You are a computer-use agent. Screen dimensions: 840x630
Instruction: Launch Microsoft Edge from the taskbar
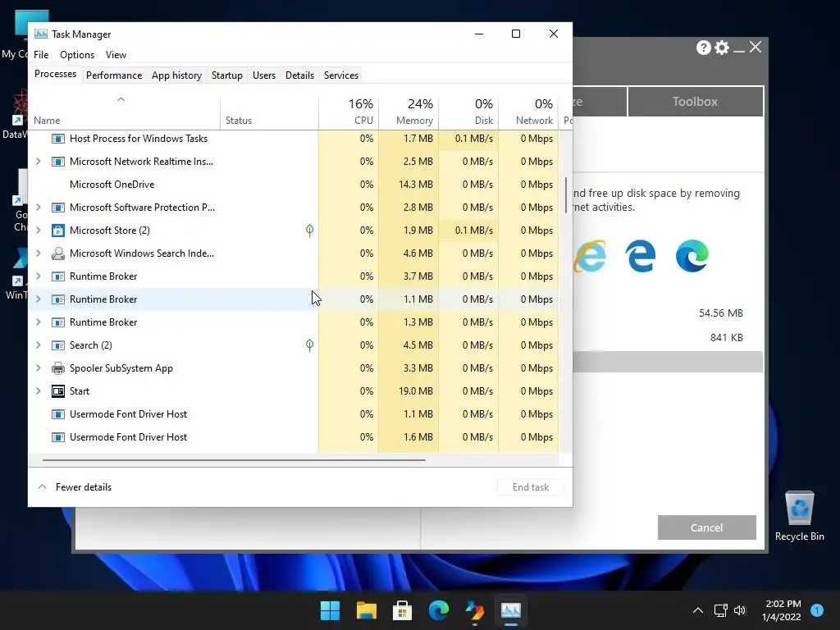point(438,610)
